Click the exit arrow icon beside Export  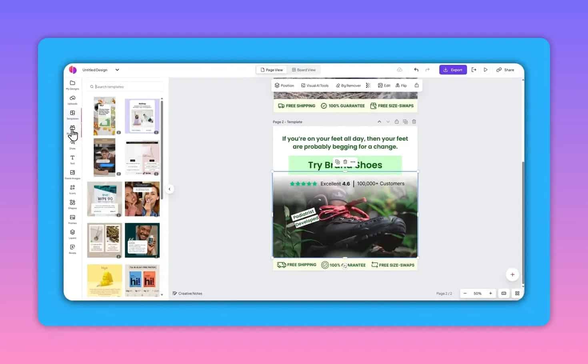coord(474,70)
